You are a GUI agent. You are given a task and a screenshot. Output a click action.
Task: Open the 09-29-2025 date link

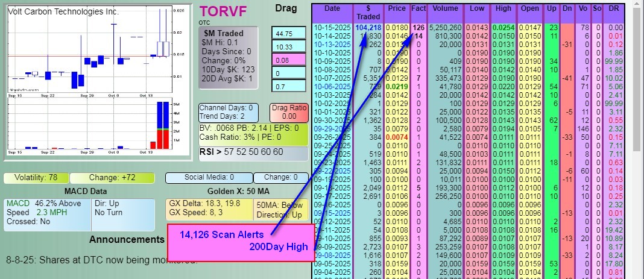pyautogui.click(x=332, y=128)
